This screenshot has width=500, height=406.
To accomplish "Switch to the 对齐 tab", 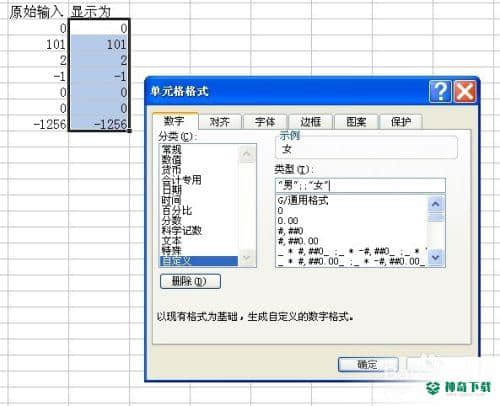I will click(x=220, y=121).
